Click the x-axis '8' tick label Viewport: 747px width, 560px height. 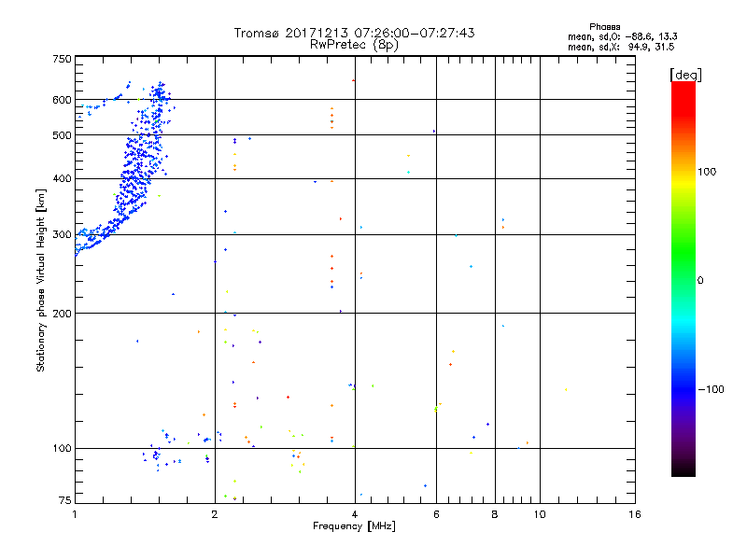(495, 514)
